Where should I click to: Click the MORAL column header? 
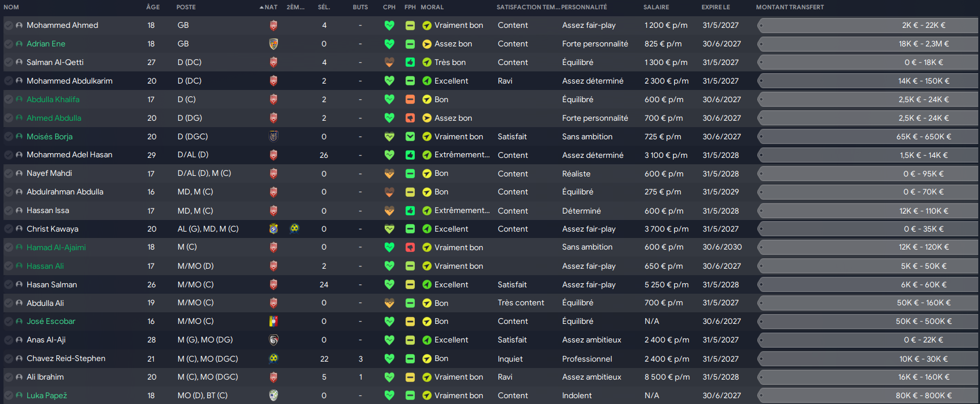point(432,7)
